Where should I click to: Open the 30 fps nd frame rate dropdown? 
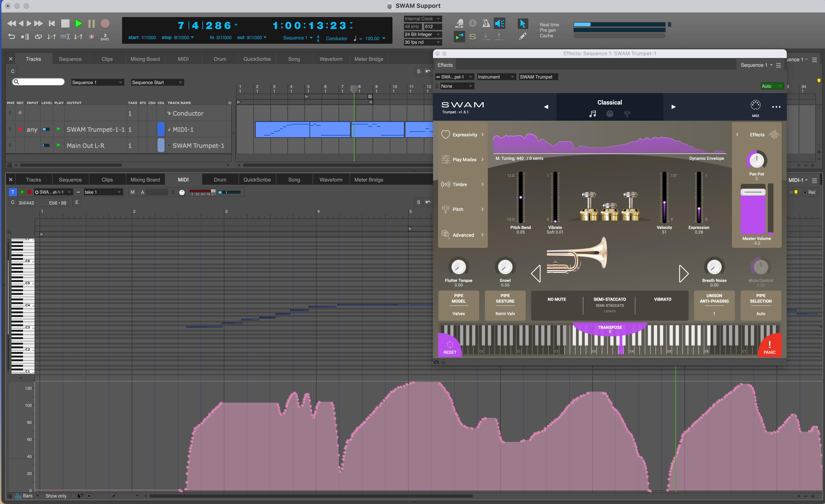pyautogui.click(x=422, y=42)
